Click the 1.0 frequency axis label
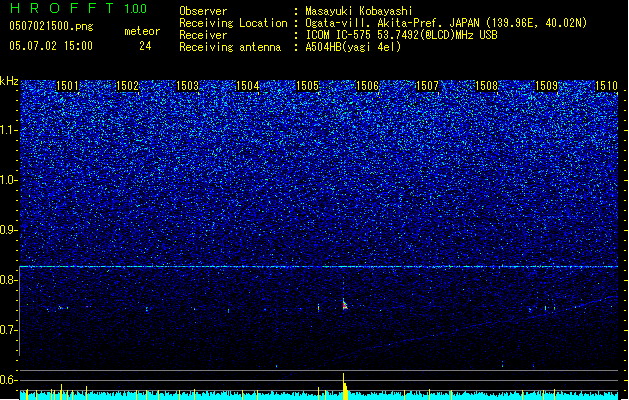The height and width of the screenshot is (400, 629). 9,180
